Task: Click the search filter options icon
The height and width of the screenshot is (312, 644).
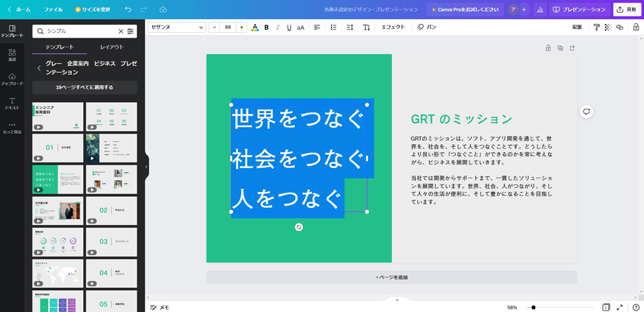Action: pyautogui.click(x=130, y=31)
